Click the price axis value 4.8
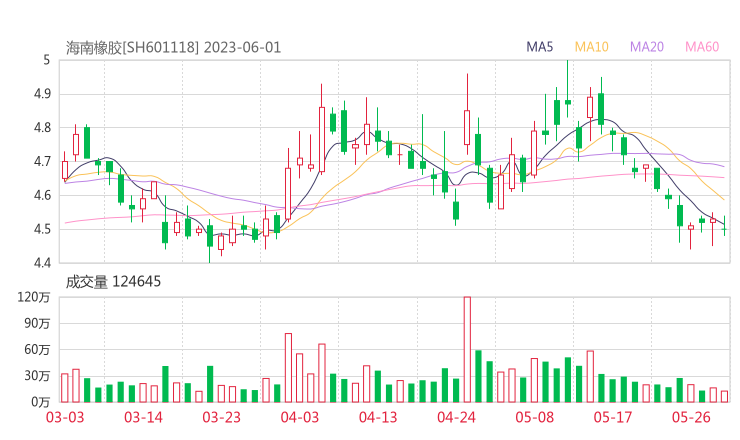 pyautogui.click(x=42, y=127)
